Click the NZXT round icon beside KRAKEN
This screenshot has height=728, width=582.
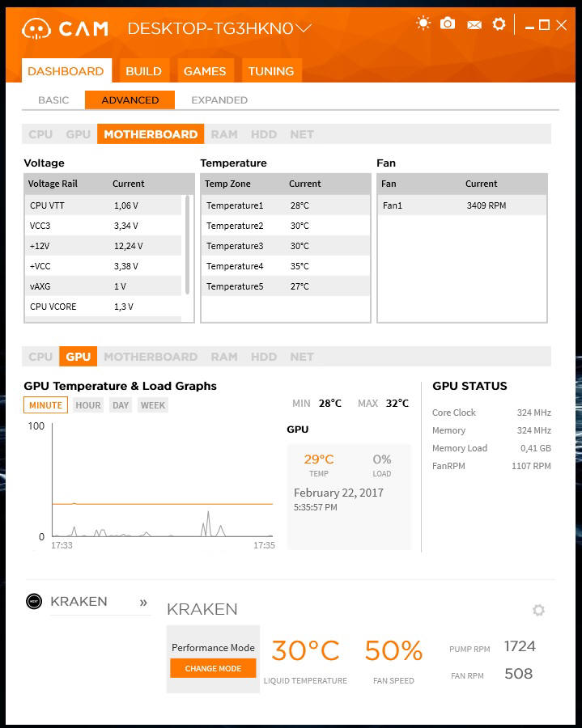point(34,601)
